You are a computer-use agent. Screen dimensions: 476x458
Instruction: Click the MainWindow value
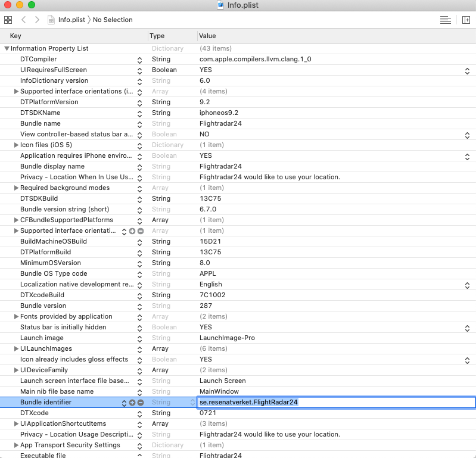tap(219, 391)
